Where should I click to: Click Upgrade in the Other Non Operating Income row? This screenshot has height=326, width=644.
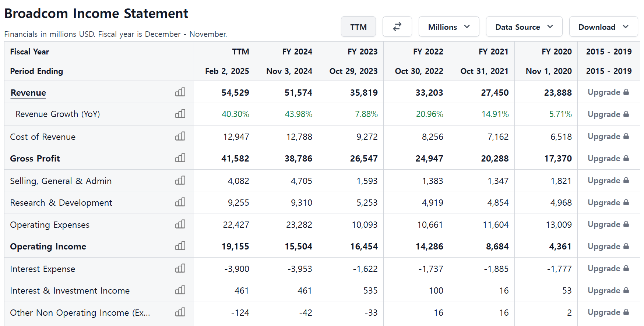click(608, 312)
